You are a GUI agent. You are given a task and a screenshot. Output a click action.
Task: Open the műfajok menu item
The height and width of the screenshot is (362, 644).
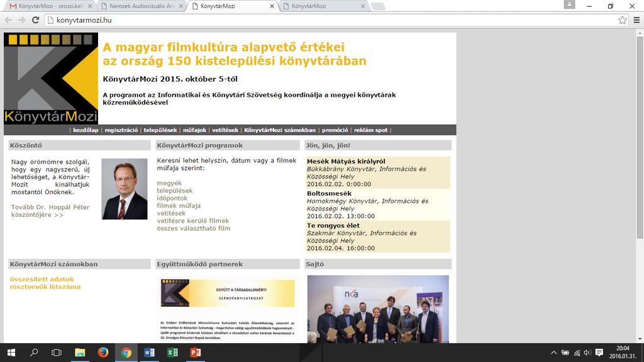195,130
